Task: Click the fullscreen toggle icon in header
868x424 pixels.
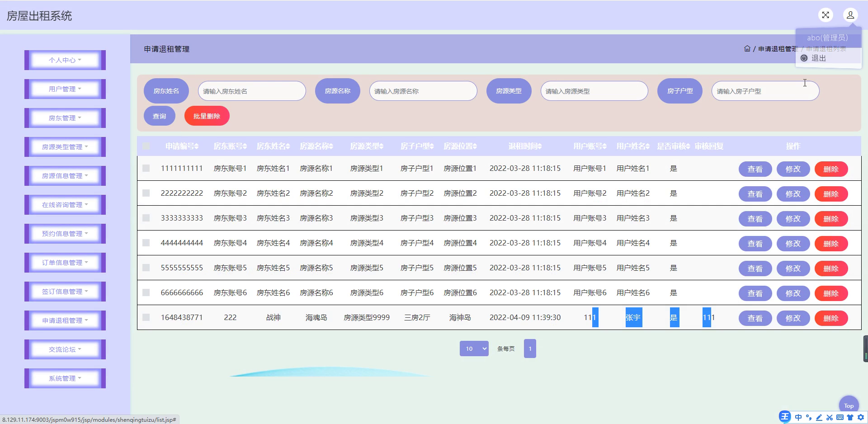Action: pos(826,15)
